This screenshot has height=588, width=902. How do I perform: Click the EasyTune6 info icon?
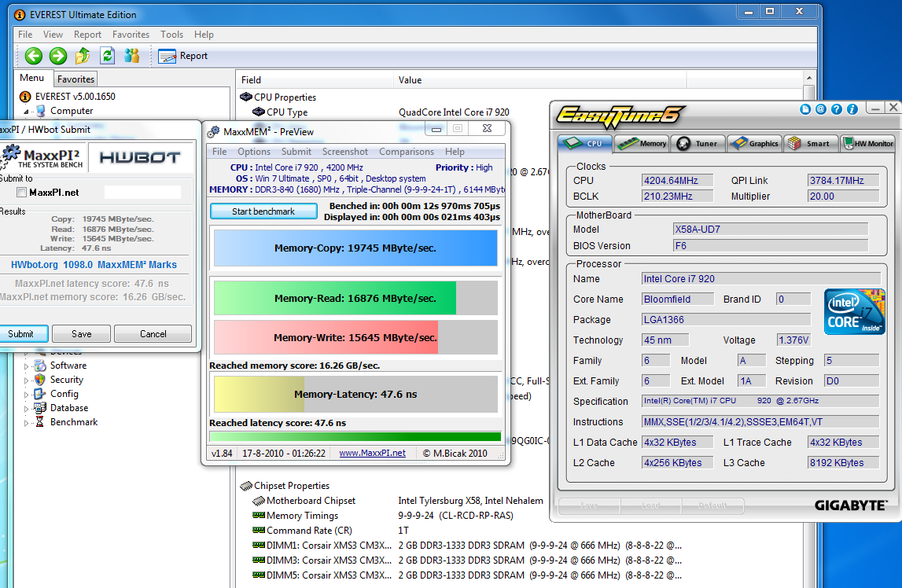pos(852,109)
